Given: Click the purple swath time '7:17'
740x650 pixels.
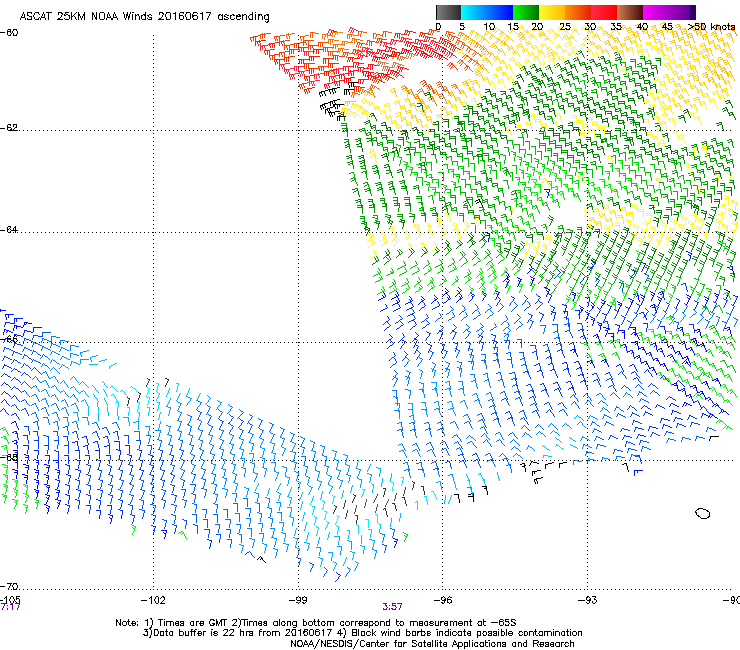Looking at the screenshot, I should 10,607.
